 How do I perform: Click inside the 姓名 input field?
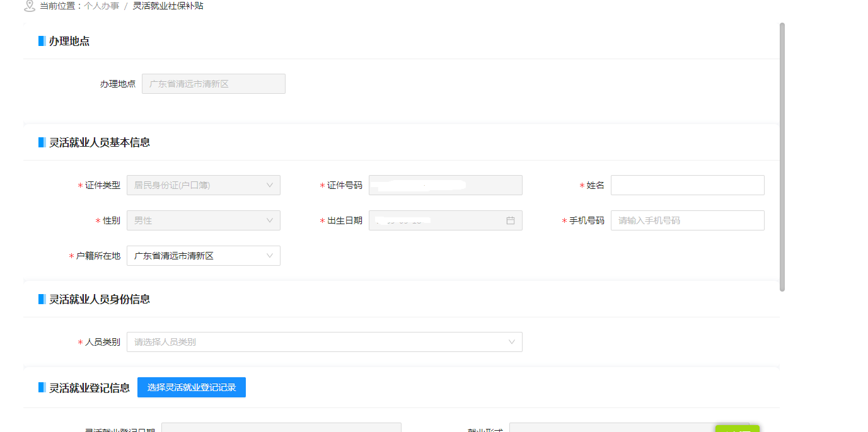tap(687, 185)
